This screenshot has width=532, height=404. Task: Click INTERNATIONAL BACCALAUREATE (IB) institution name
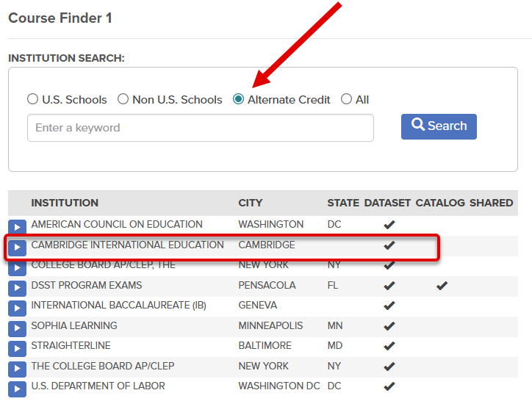pyautogui.click(x=119, y=306)
